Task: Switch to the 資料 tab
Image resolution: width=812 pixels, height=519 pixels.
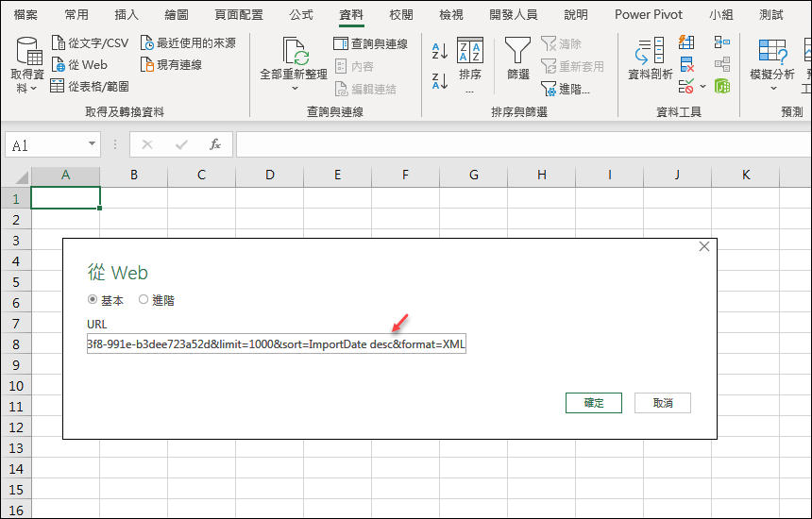Action: pyautogui.click(x=351, y=14)
